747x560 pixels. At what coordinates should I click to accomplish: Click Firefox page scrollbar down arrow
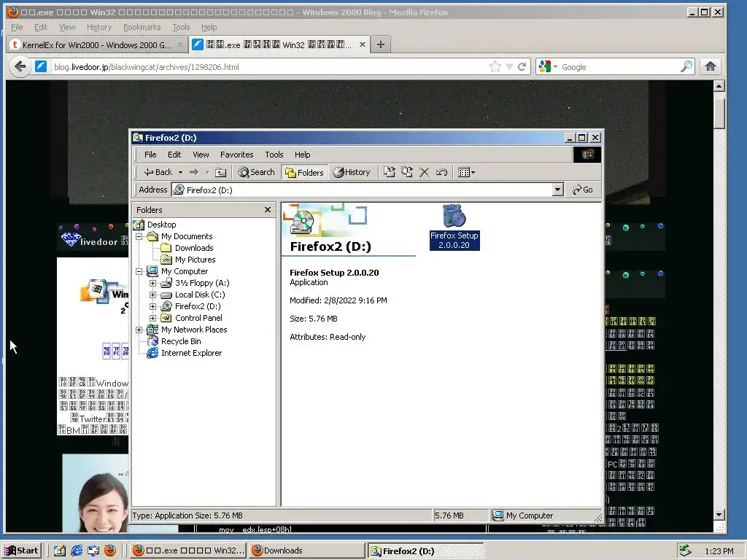[x=719, y=515]
